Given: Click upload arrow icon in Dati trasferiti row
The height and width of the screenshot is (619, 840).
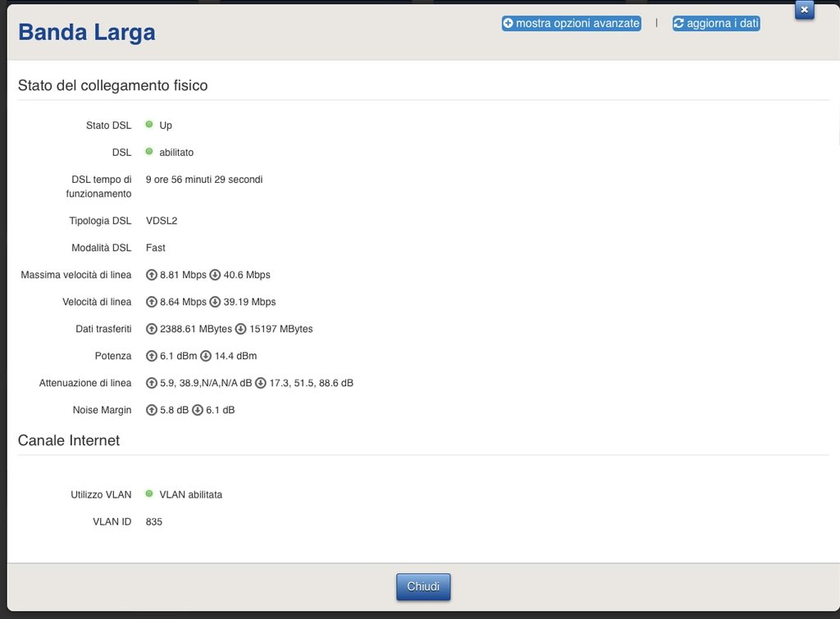Looking at the screenshot, I should tap(151, 329).
